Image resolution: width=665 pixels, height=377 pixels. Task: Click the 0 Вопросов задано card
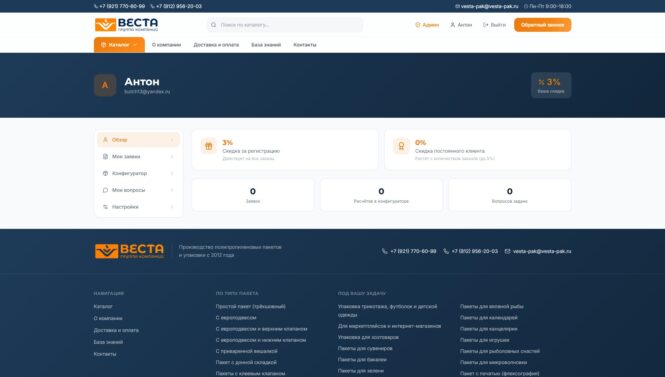(510, 195)
